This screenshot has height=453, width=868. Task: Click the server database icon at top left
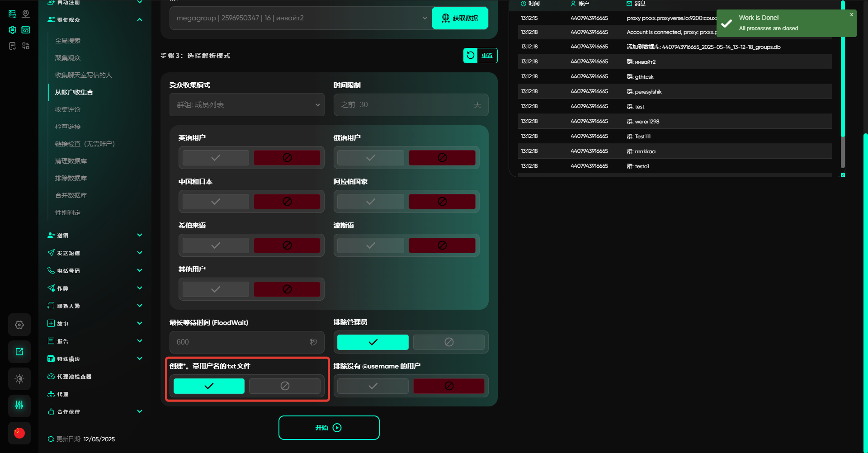pos(13,14)
